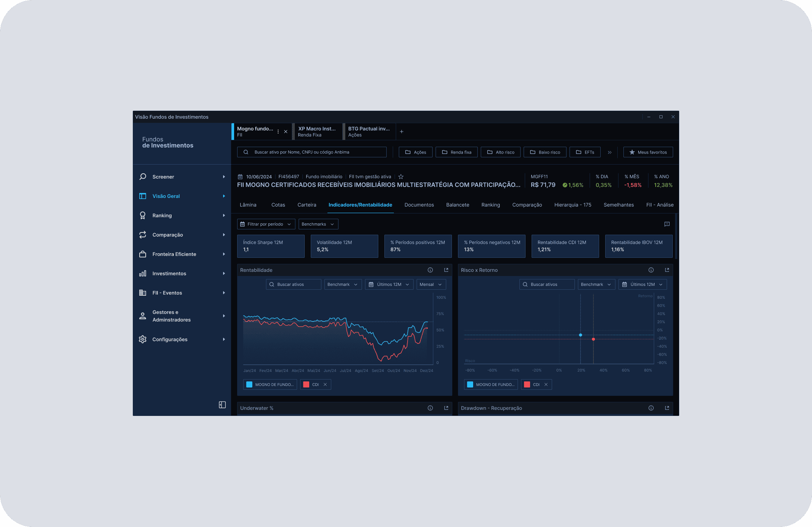Remove CDI chip in Risco x Retorno
Viewport: 812px width, 527px height.
click(x=546, y=384)
